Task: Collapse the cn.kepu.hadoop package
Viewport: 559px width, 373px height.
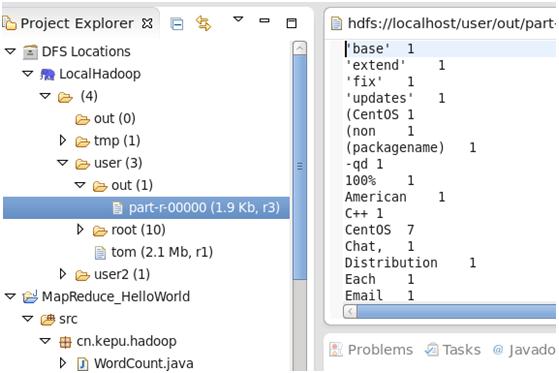Action: [x=45, y=341]
